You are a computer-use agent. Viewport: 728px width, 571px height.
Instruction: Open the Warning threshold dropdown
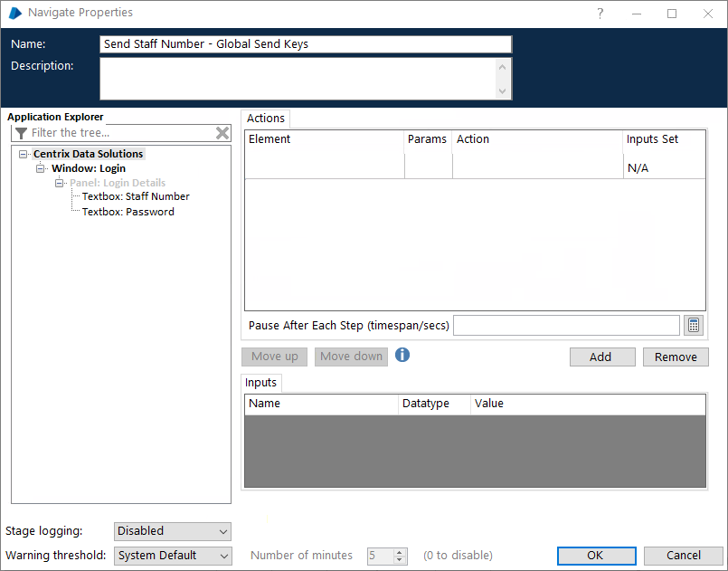tap(173, 556)
